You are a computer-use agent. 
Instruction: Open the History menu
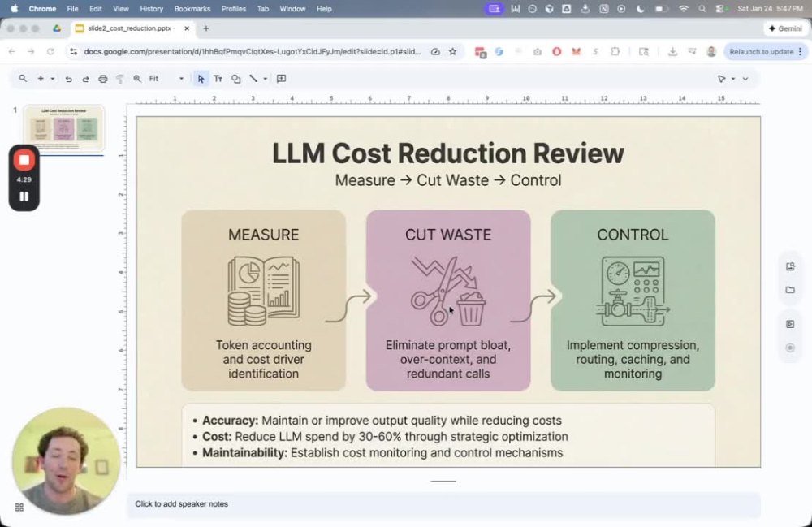pos(151,9)
